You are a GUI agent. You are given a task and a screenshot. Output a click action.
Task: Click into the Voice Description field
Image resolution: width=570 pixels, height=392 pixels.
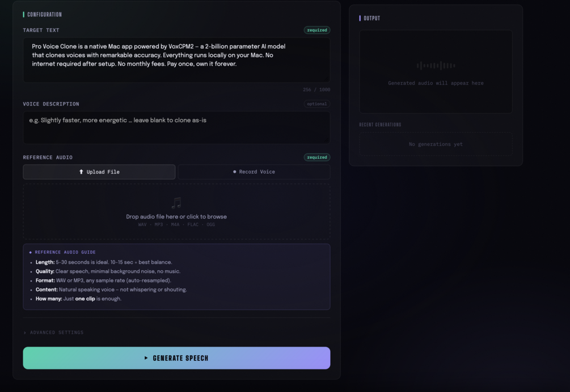[176, 127]
